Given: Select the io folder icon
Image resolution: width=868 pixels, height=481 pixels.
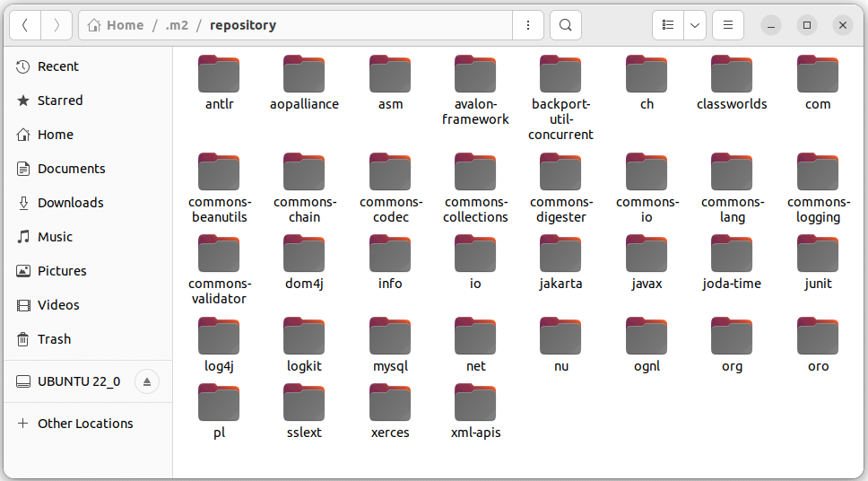Looking at the screenshot, I should click(x=475, y=253).
